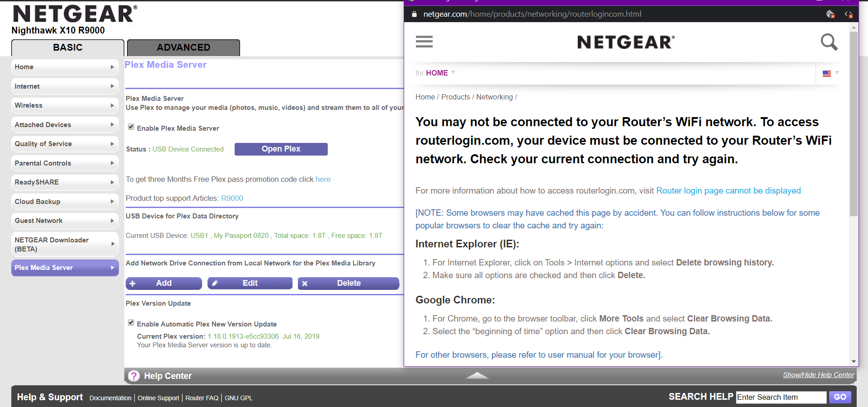Select Wireless in the sidebar
Screen dimensions: 868x407
pyautogui.click(x=65, y=105)
